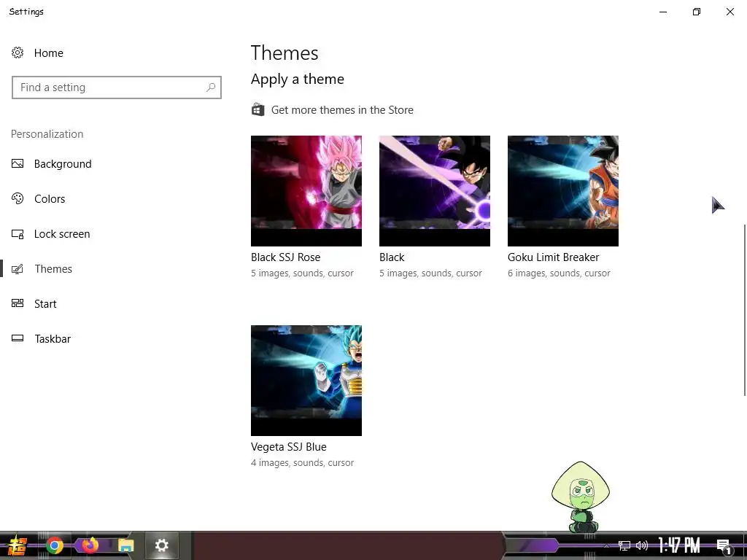Click the Start tiles icon
Image resolution: width=747 pixels, height=560 pixels.
[x=18, y=303]
